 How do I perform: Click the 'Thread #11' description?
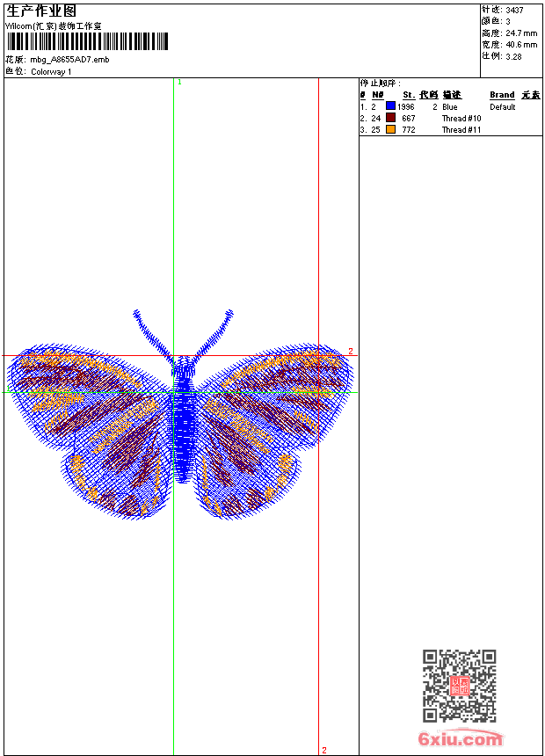pyautogui.click(x=461, y=130)
